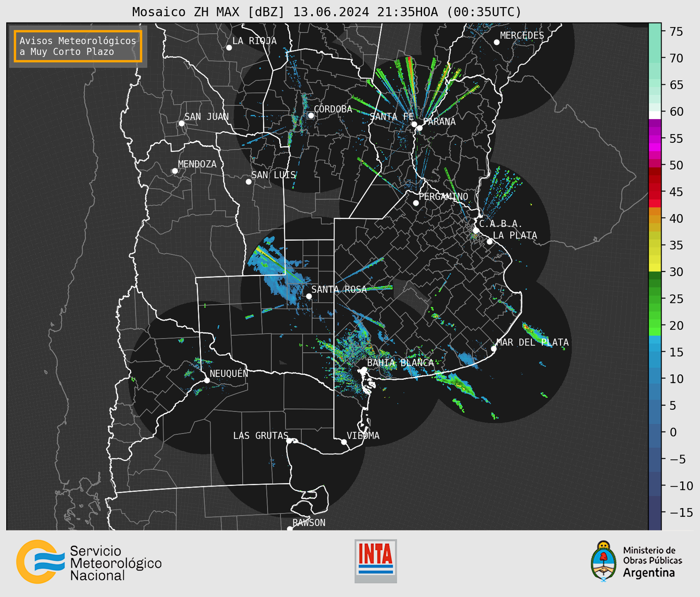Click the magenta 55 dBZ band on colorbar
Image resolution: width=700 pixels, height=597 pixels.
point(655,138)
